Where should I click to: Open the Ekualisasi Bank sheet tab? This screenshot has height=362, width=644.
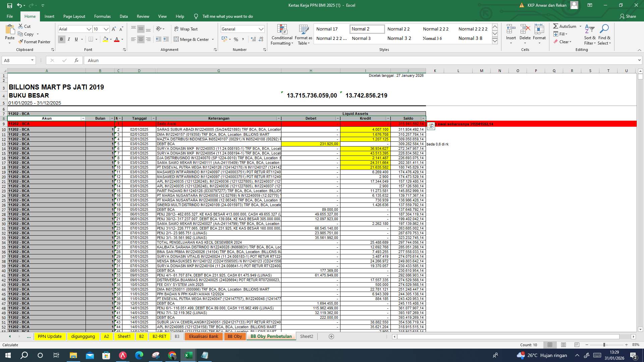tap(203, 336)
